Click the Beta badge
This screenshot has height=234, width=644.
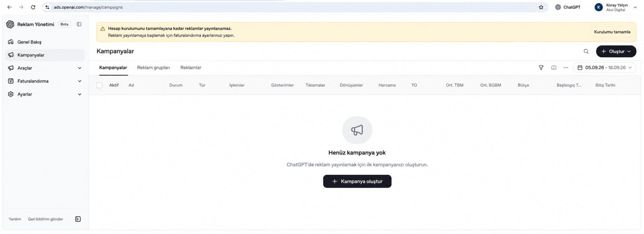[x=64, y=24]
